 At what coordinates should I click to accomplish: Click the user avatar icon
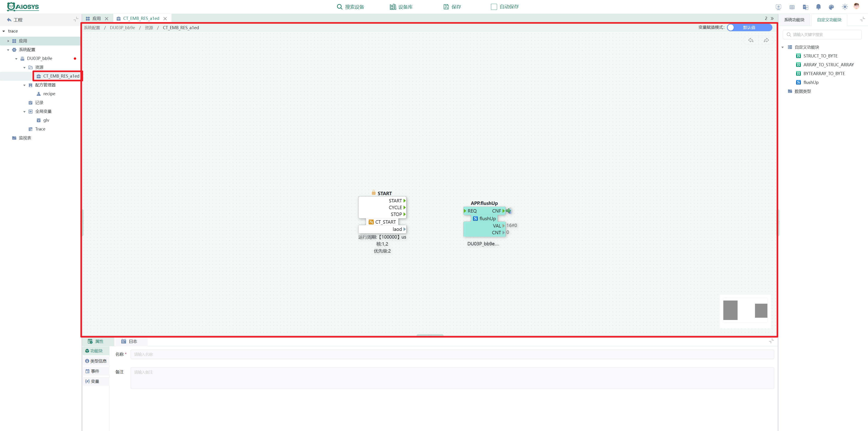click(x=856, y=6)
